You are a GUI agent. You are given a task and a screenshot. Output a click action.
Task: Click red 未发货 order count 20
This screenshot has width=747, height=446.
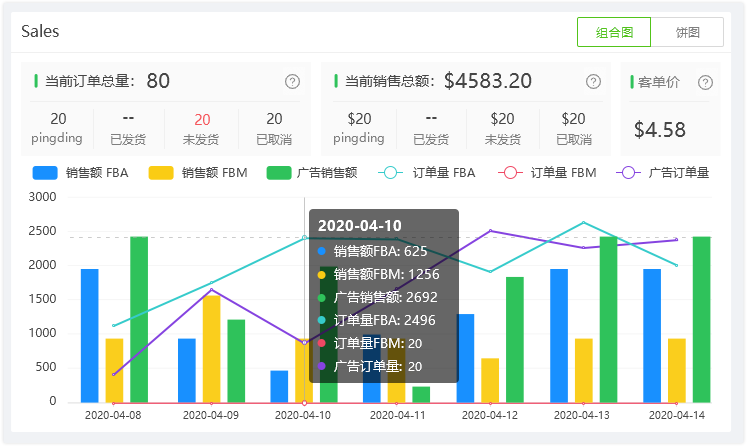click(202, 119)
